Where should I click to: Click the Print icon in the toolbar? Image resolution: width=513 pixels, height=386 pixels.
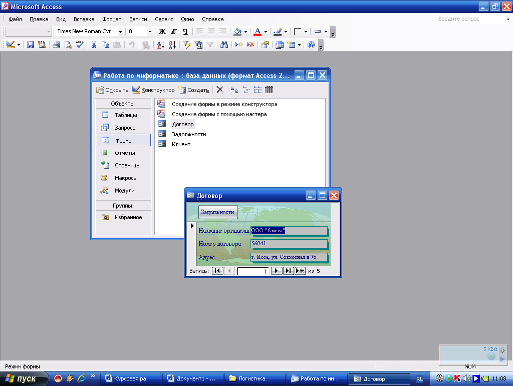pos(56,44)
